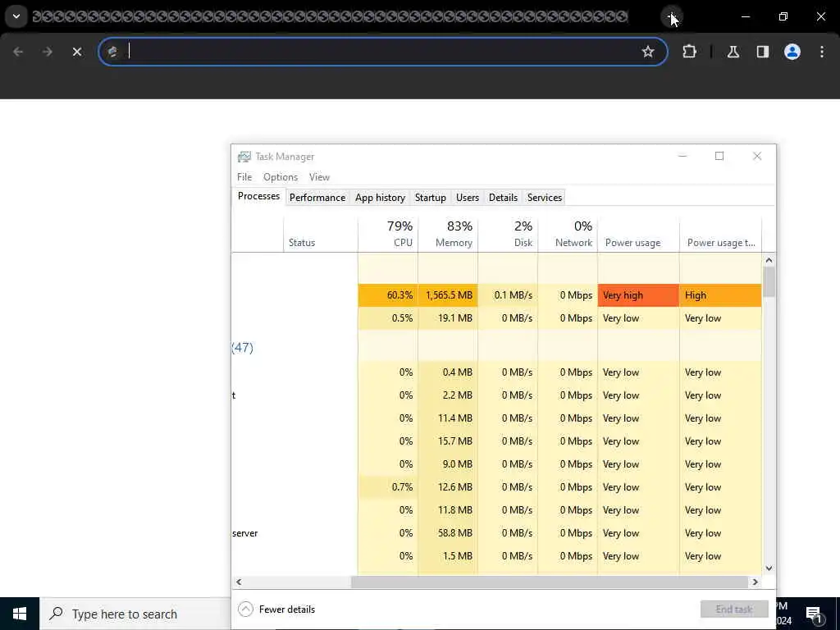Click the Chrome forward arrow
This screenshot has width=840, height=630.
pos(48,52)
